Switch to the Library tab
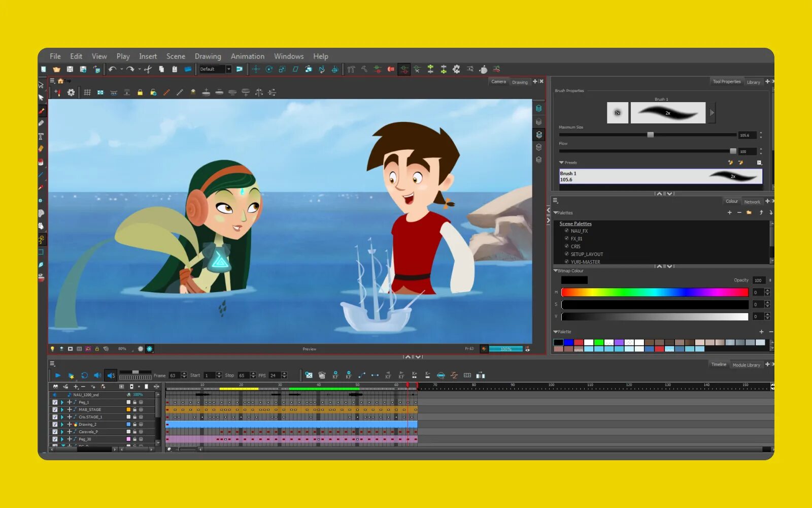812x508 pixels. (x=754, y=82)
